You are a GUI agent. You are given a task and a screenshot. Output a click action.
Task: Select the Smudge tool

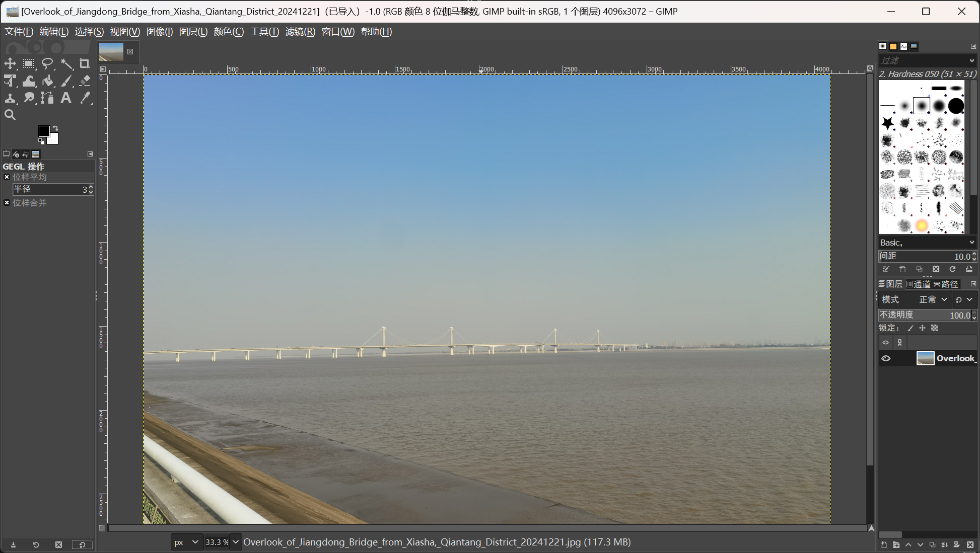[x=29, y=98]
